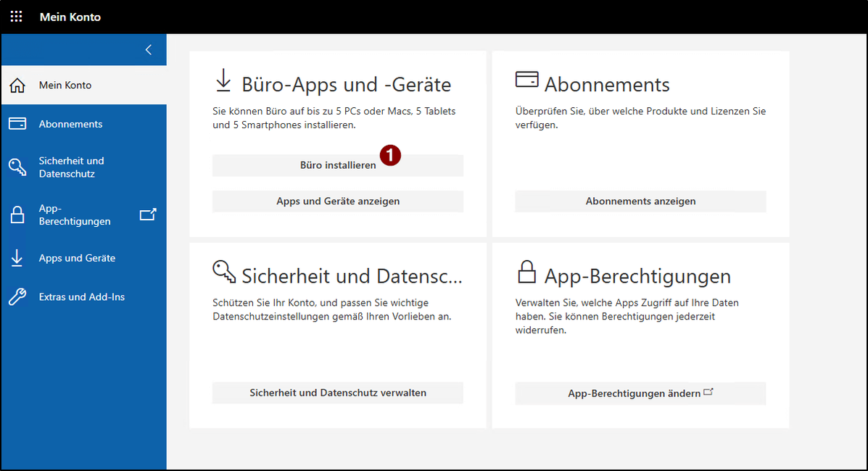Click App-Berechtigungen ändern button
This screenshot has width=868, height=471.
coord(640,393)
